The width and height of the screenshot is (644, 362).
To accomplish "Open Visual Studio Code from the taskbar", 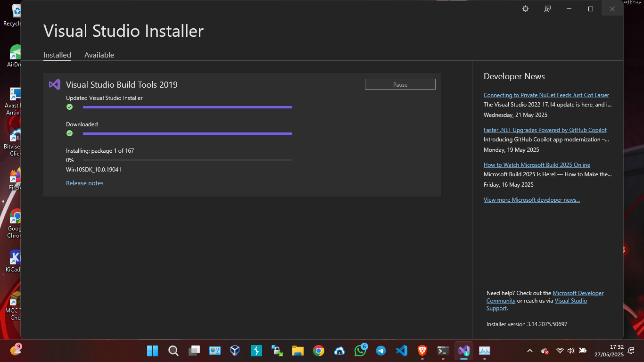I will click(402, 351).
